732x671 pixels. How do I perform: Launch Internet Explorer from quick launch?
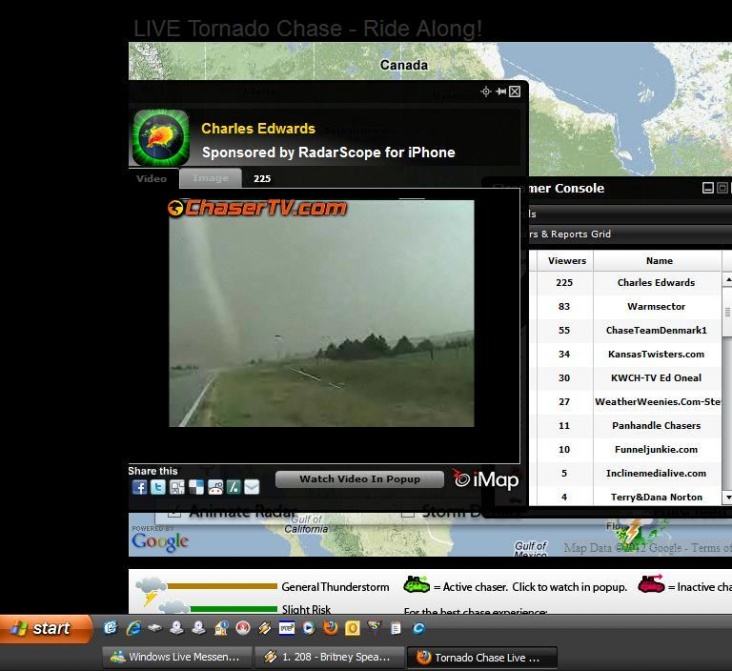(x=133, y=629)
